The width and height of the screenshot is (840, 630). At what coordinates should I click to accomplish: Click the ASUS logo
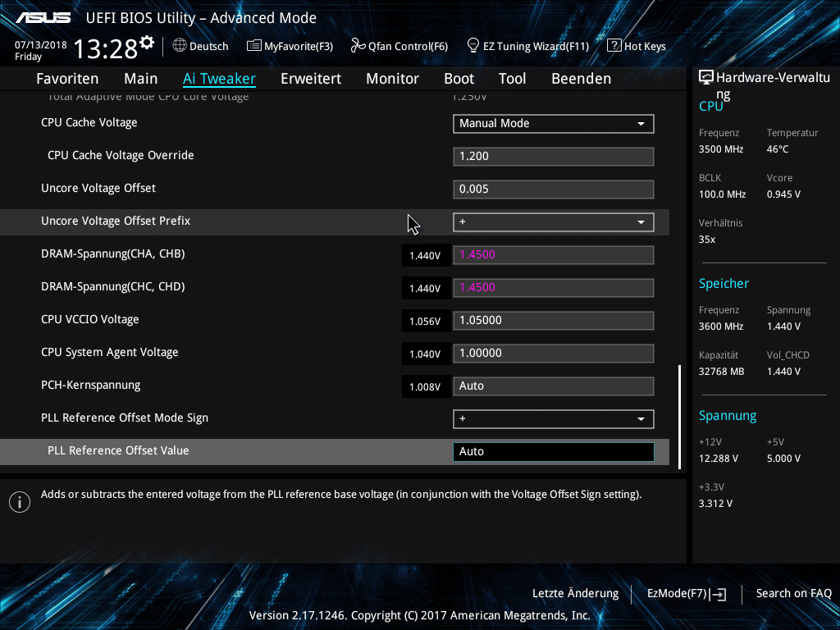click(x=43, y=18)
